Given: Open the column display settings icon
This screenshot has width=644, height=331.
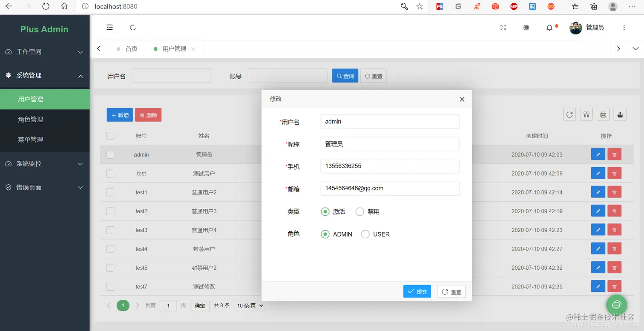Looking at the screenshot, I should click(x=586, y=114).
